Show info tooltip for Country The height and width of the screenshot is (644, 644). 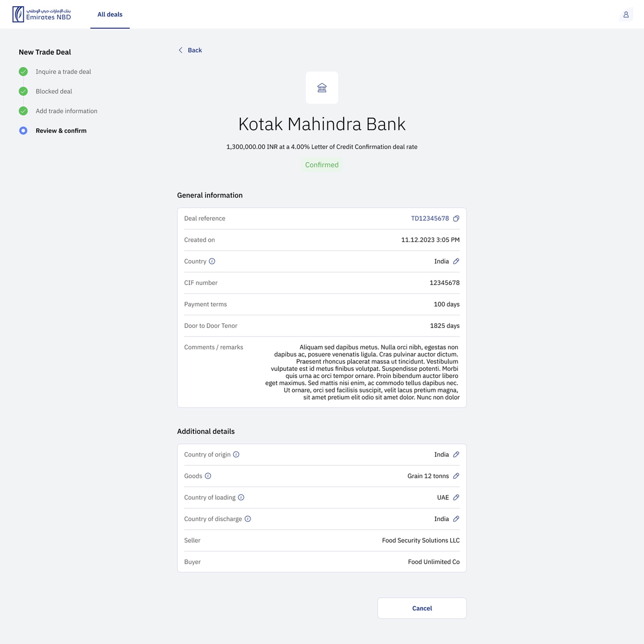tap(212, 261)
